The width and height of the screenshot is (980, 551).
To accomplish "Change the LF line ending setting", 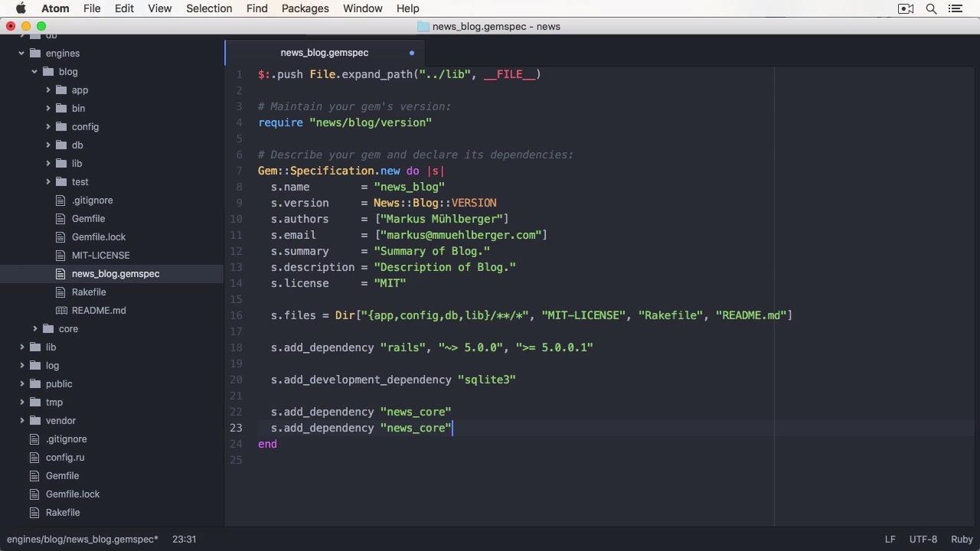I will pos(890,539).
